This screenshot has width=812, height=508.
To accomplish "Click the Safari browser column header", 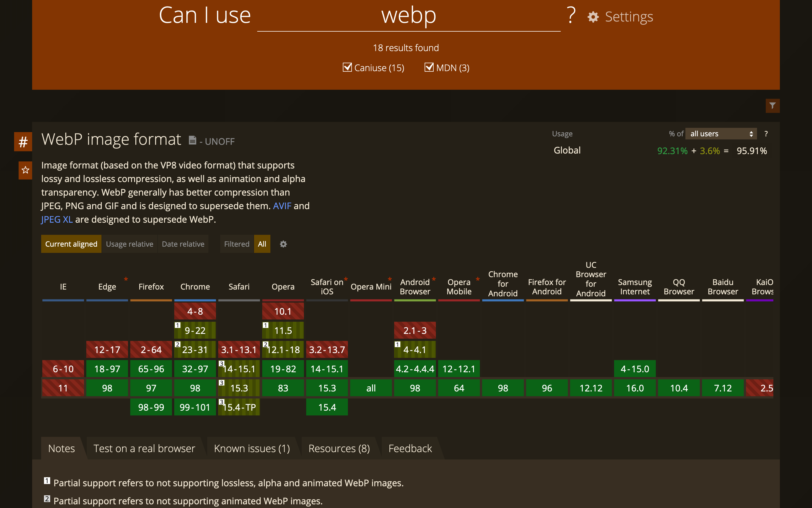I will click(x=239, y=286).
